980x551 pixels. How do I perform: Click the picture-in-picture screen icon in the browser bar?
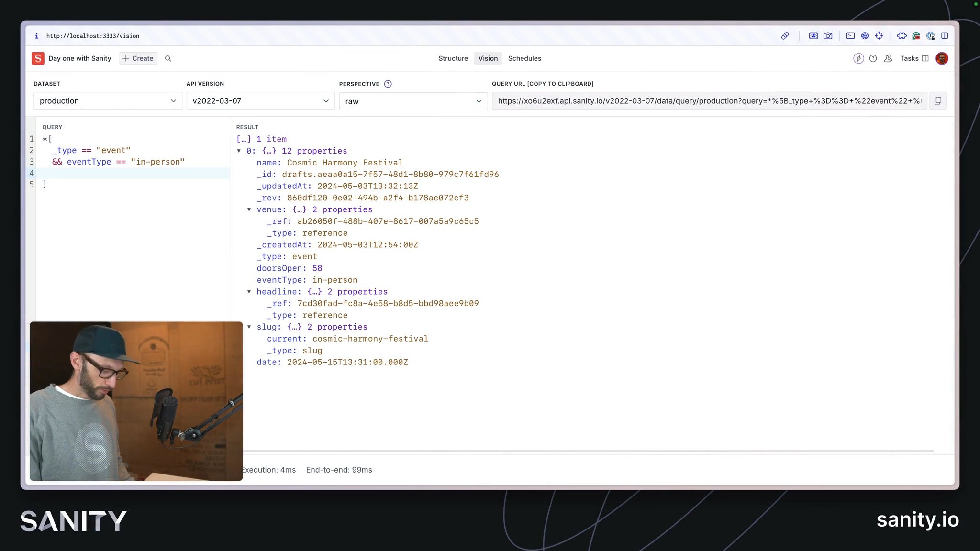(813, 36)
